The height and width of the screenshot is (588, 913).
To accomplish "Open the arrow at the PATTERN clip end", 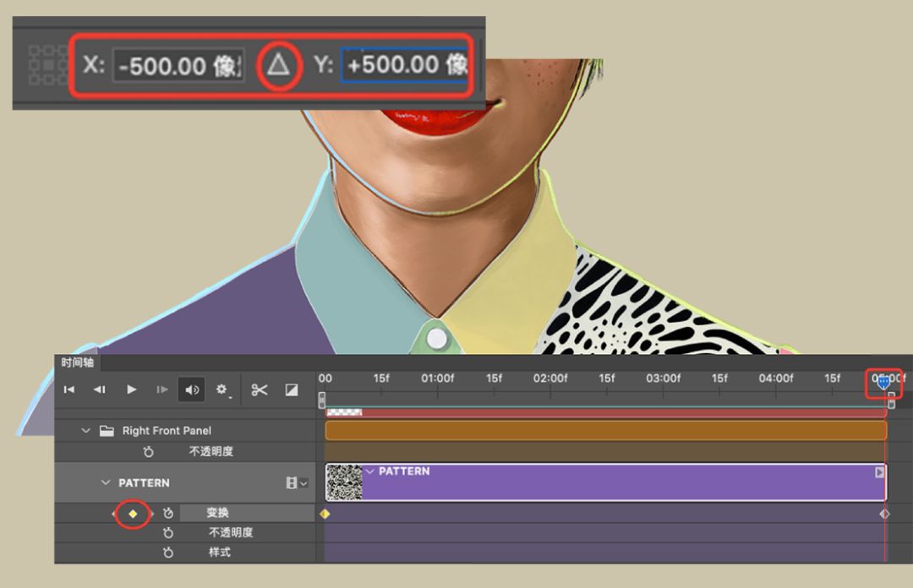I will click(879, 472).
